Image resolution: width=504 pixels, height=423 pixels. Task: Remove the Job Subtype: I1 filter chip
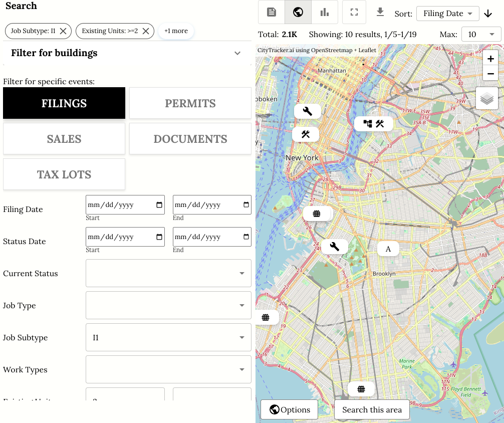[63, 31]
